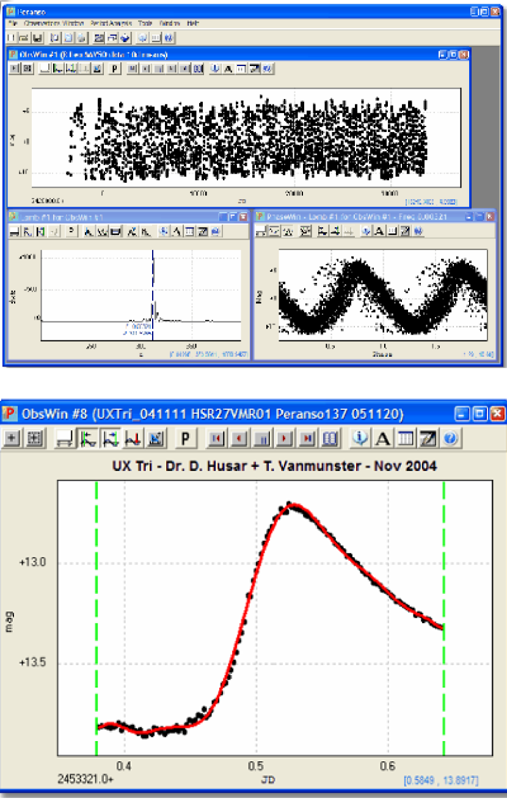Click left green dashed marker line in UX Tri plot

(x=97, y=611)
